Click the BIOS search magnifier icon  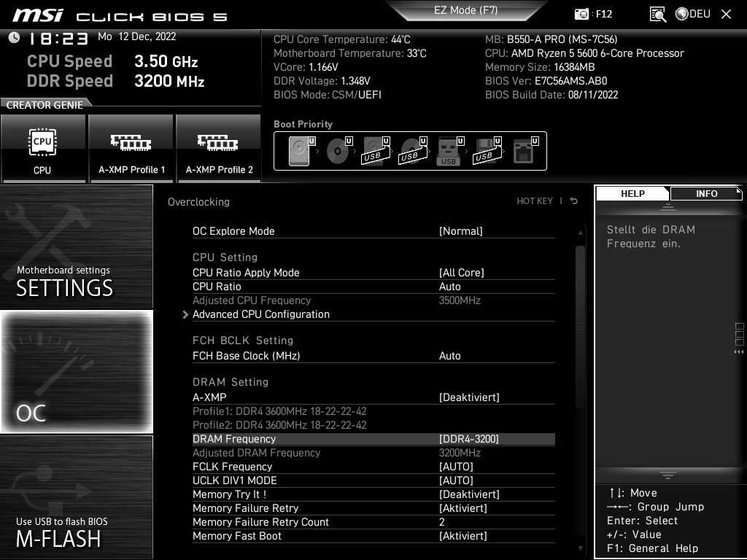pyautogui.click(x=657, y=13)
